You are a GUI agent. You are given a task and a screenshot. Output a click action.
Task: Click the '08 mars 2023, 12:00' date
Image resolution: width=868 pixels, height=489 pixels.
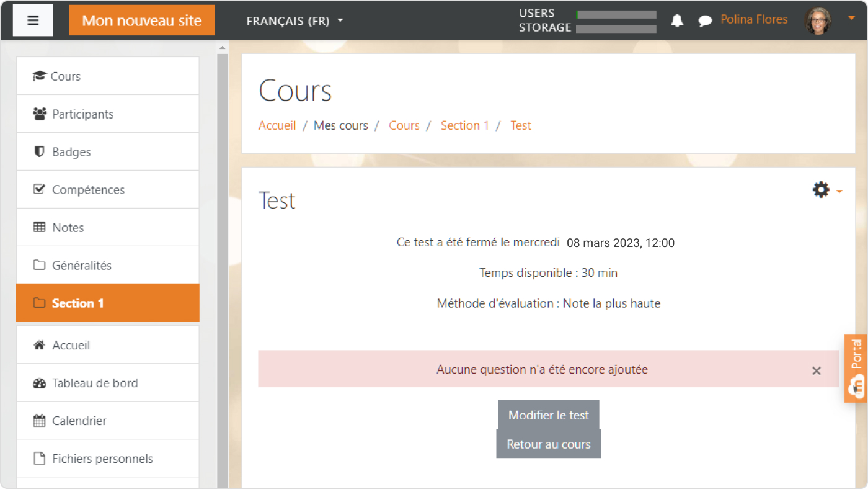pyautogui.click(x=621, y=243)
